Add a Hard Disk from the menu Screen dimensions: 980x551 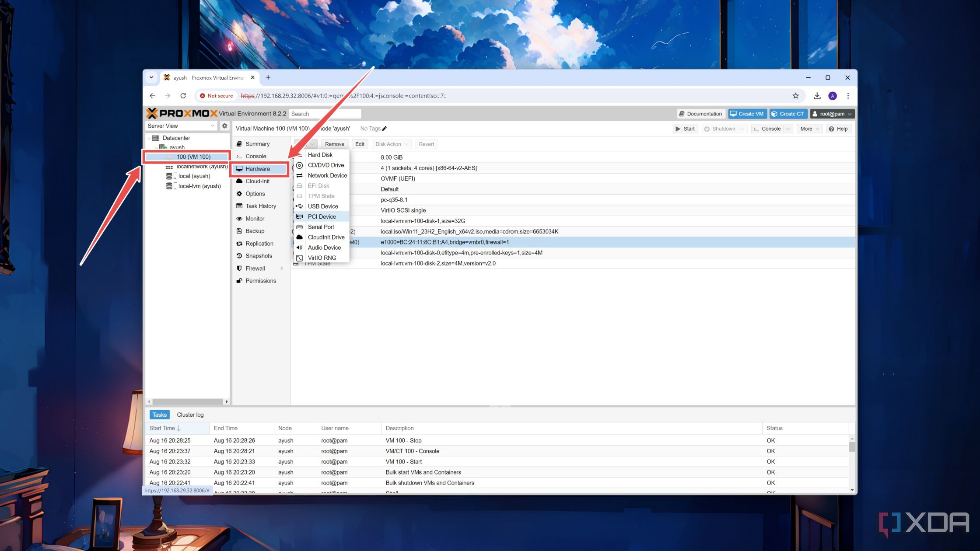[321, 155]
